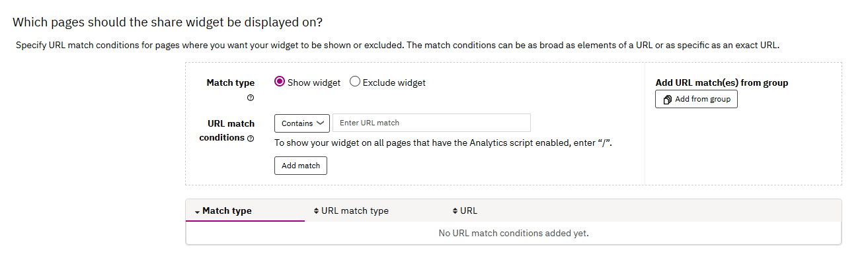This screenshot has width=868, height=256.
Task: Click the Add URL match(es) from group heading
Action: click(722, 82)
